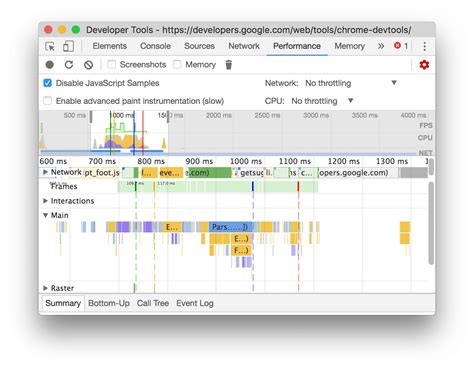Click the red error count indicator

(401, 46)
